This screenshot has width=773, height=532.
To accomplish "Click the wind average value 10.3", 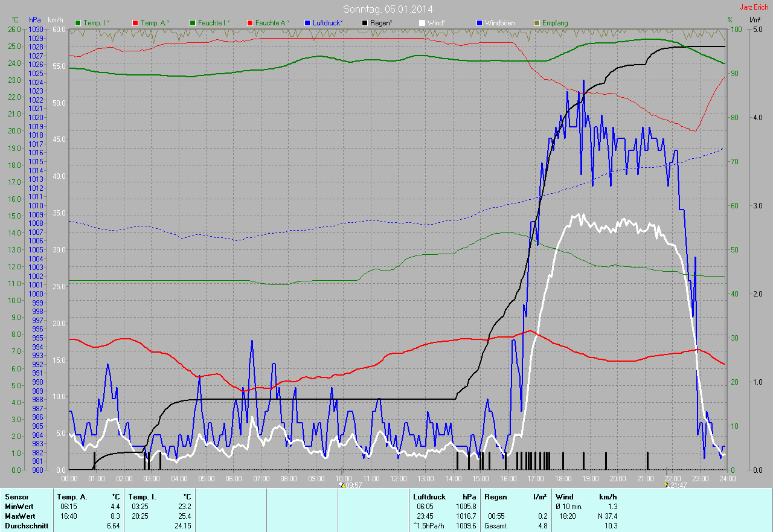I will [611, 525].
